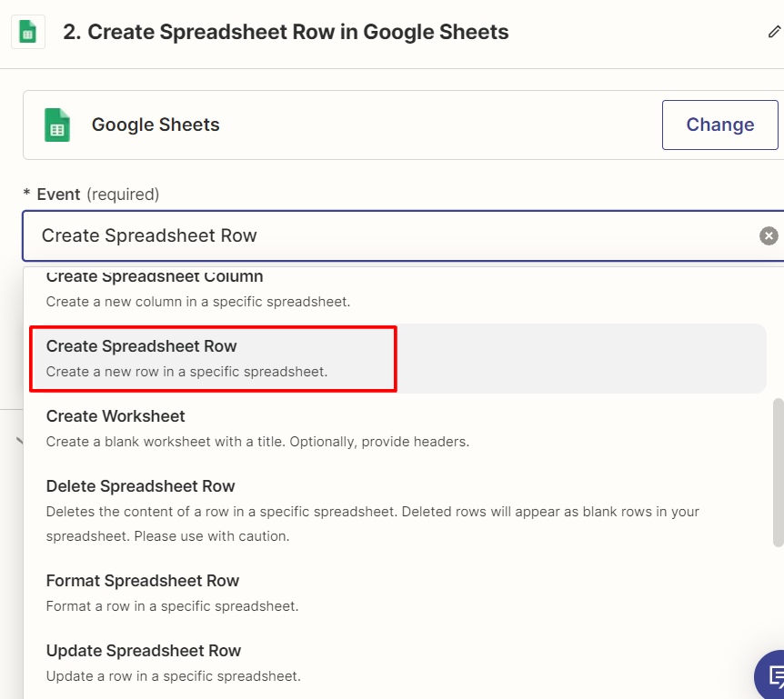Viewport: 784px width, 699px height.
Task: Click inside the Event search input field
Action: (390, 235)
